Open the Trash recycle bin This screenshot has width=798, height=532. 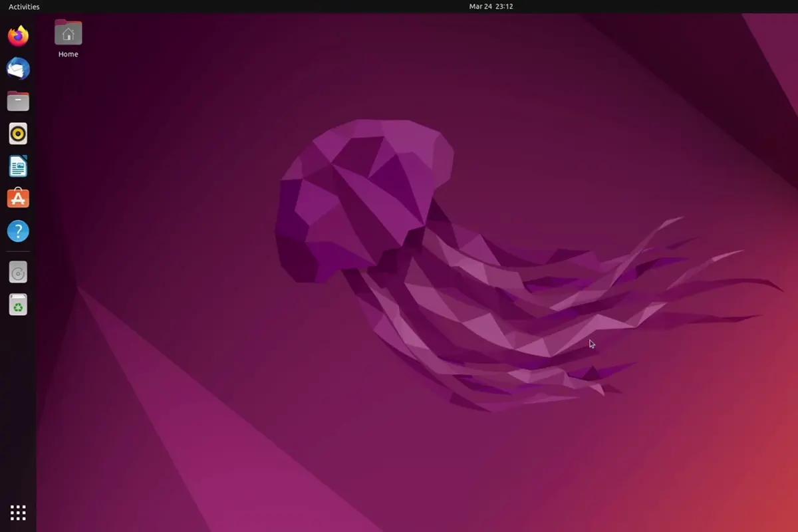point(18,305)
